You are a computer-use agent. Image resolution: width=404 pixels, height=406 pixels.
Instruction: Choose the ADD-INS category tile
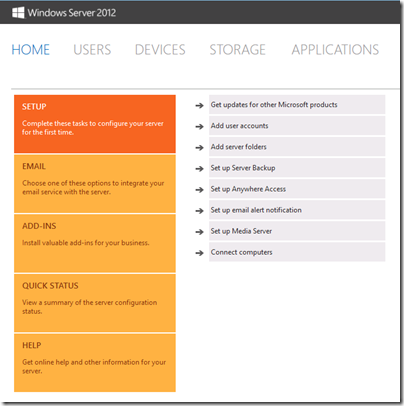[x=95, y=243]
